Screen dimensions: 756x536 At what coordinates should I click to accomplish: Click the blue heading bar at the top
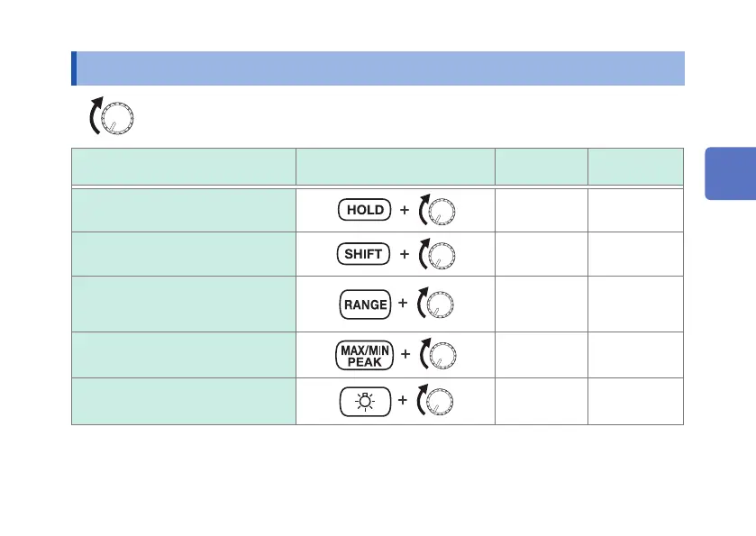coord(378,68)
